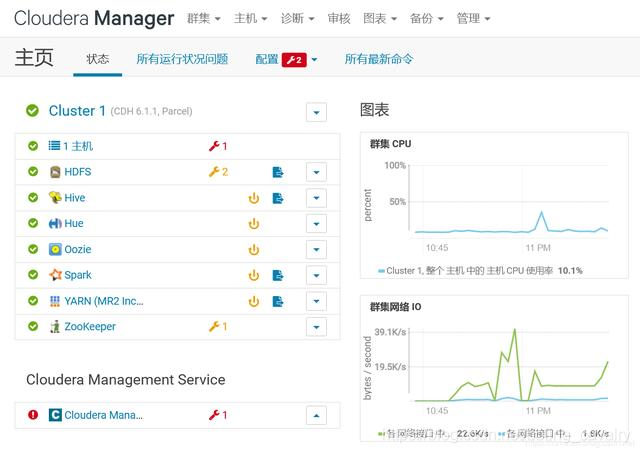This screenshot has height=453, width=640.
Task: Click the Hue service icon
Action: [55, 223]
